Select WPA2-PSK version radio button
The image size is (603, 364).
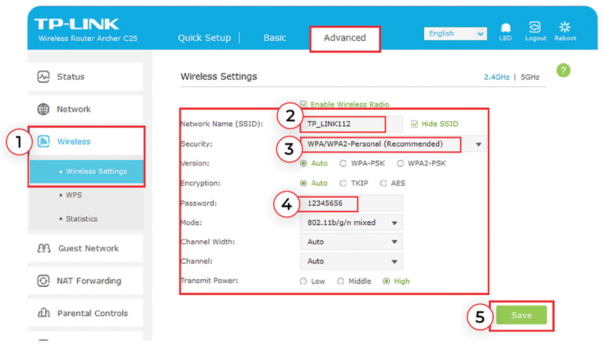[400, 163]
